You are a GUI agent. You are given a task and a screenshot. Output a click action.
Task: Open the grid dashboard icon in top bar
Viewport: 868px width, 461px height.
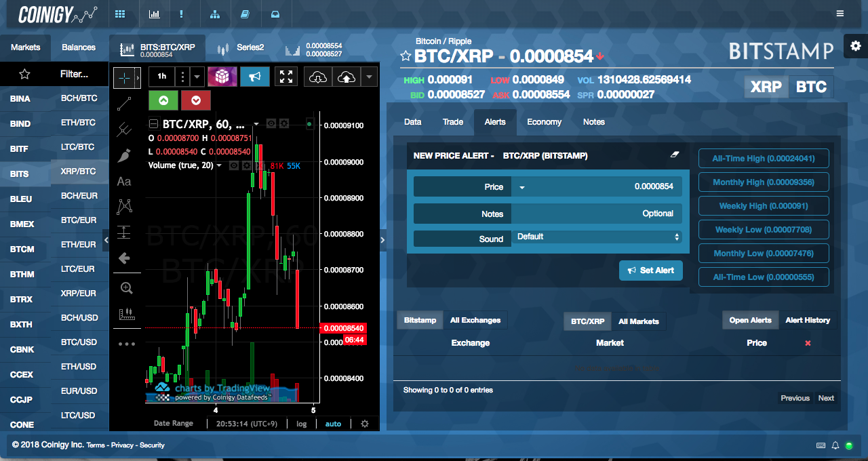click(120, 14)
